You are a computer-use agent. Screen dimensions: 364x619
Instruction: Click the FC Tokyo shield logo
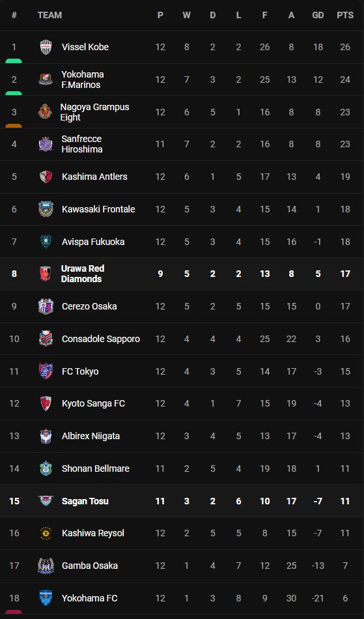pos(46,371)
